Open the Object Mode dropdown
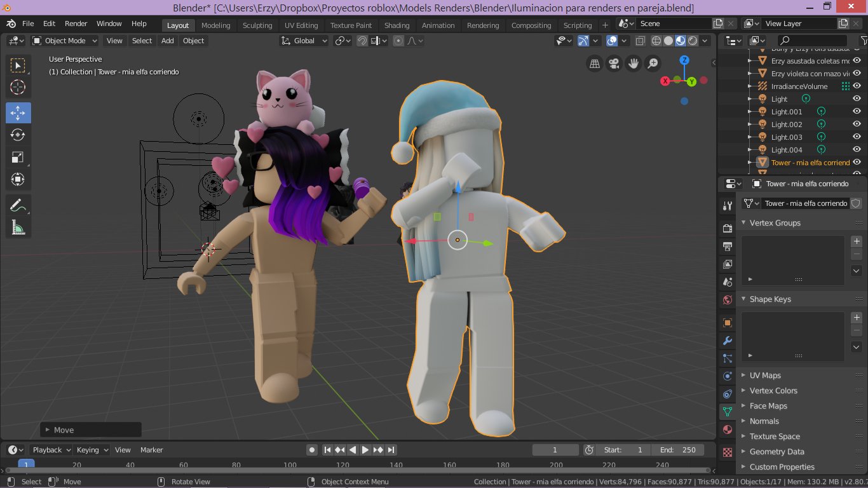This screenshot has height=488, width=868. click(x=64, y=41)
